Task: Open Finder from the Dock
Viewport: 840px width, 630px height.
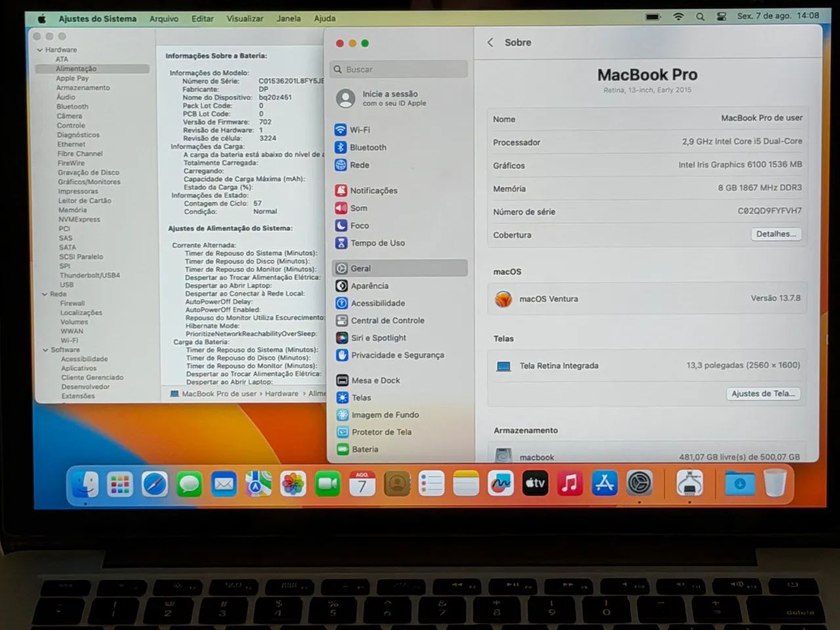Action: point(85,484)
